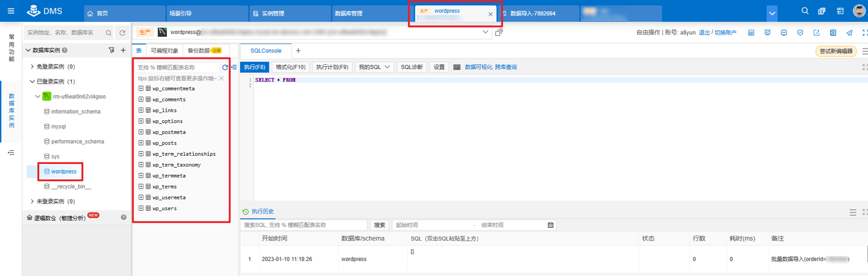
Task: Open the database connection dropdown arrow
Action: (485, 32)
